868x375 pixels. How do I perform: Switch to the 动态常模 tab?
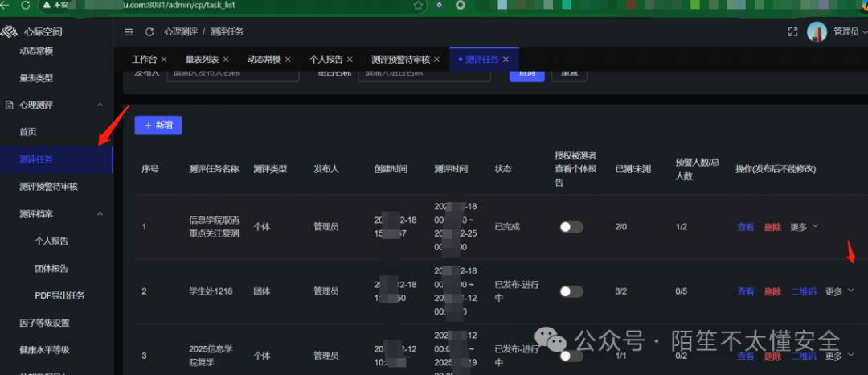[264, 60]
